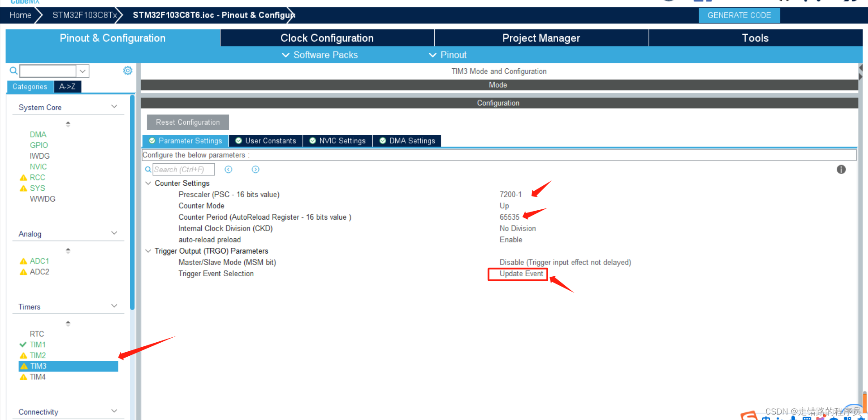
Task: Click sort arrows under Analog category
Action: pyautogui.click(x=68, y=250)
